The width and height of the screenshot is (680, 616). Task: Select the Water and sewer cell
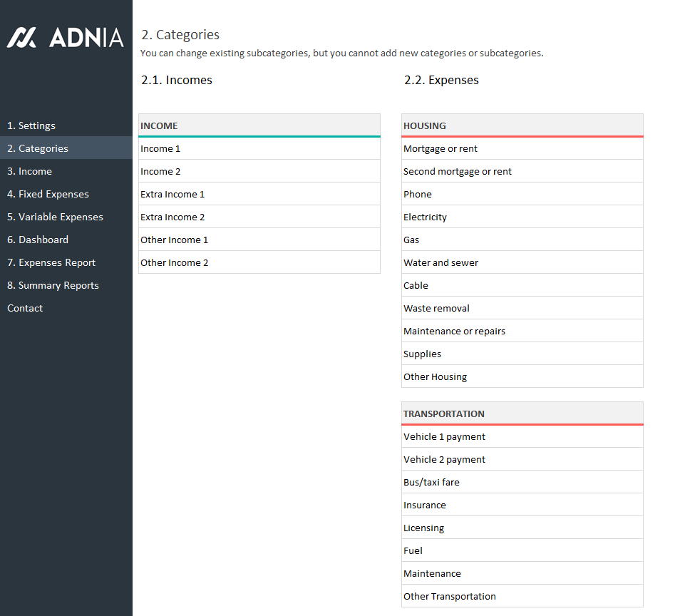coord(522,262)
